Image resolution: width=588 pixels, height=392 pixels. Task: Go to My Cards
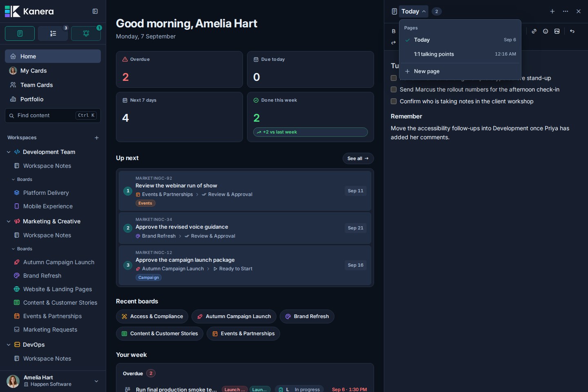point(53,71)
